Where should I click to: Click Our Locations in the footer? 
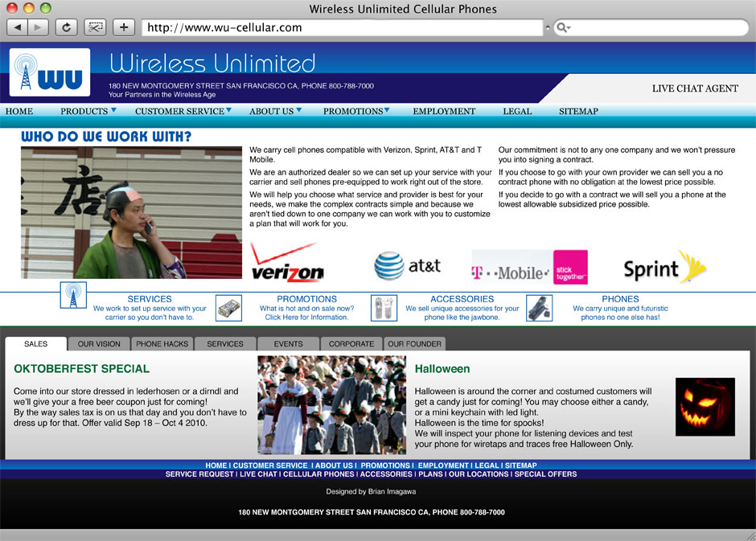coord(479,474)
